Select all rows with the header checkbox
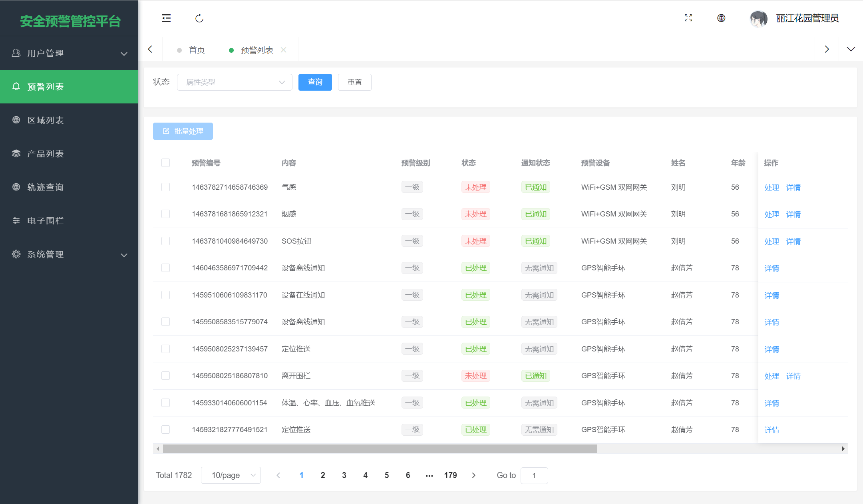This screenshot has width=863, height=504. [x=165, y=163]
